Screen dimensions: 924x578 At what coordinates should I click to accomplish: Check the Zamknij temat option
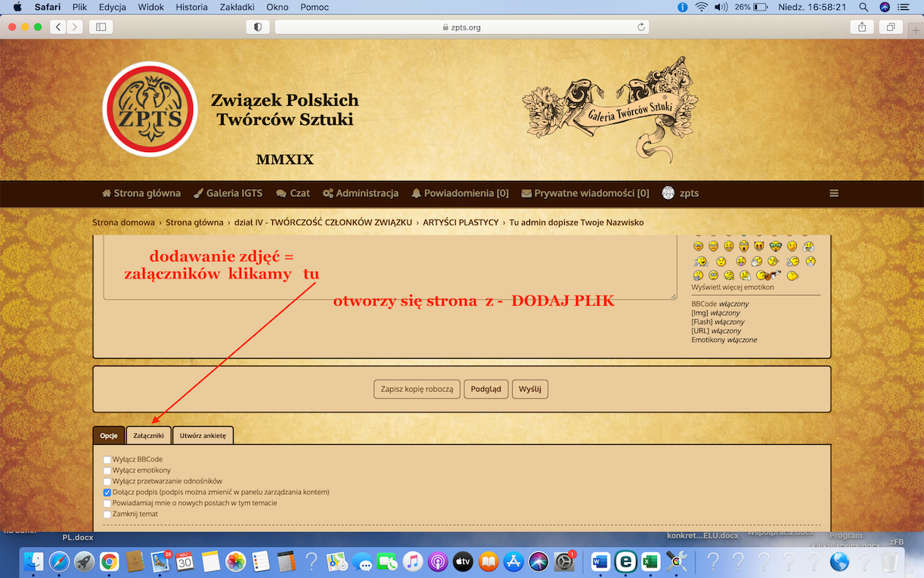point(107,514)
